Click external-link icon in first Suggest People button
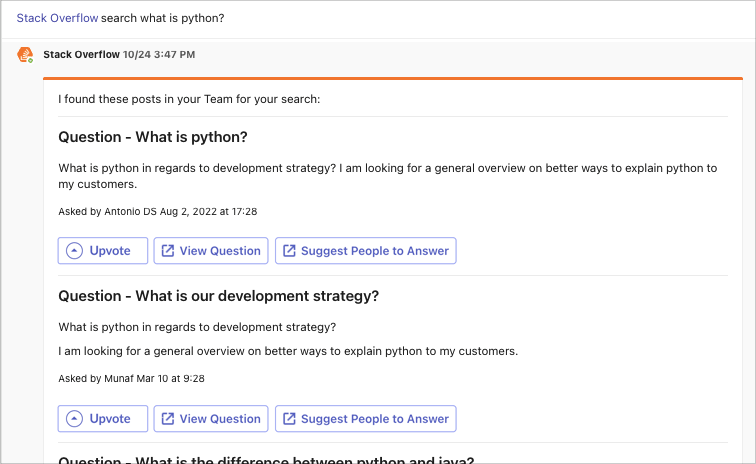The image size is (756, 464). (289, 251)
